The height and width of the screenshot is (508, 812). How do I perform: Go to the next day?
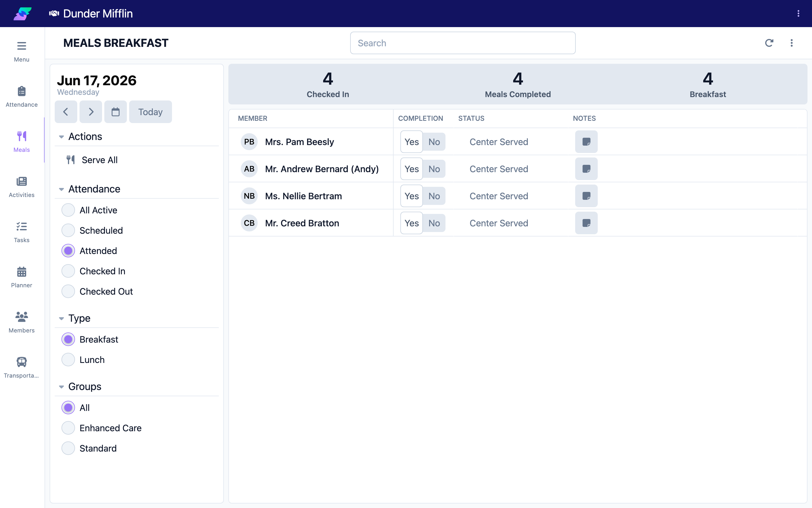coord(91,111)
